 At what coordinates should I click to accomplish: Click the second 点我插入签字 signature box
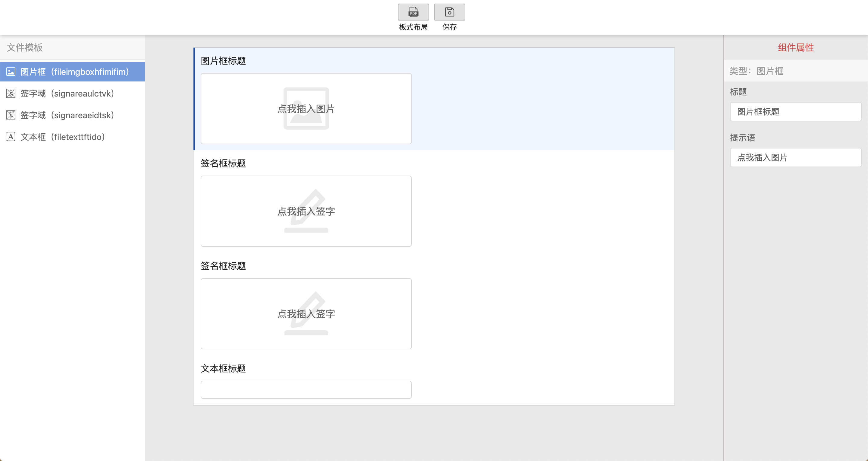click(306, 314)
